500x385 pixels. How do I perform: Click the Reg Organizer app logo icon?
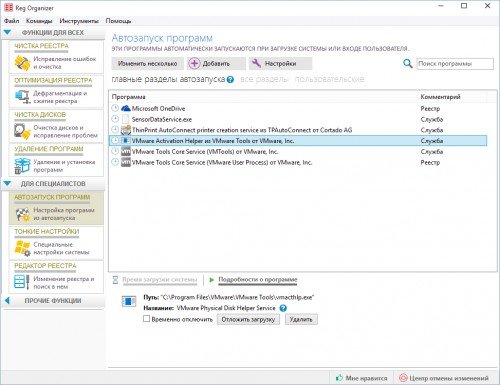(x=8, y=7)
